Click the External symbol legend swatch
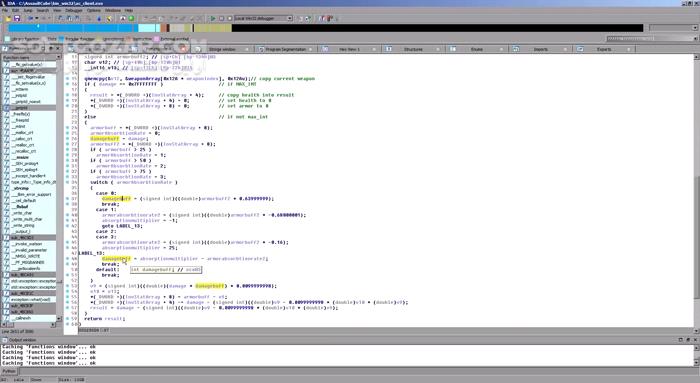The height and width of the screenshot is (383, 700). point(157,39)
